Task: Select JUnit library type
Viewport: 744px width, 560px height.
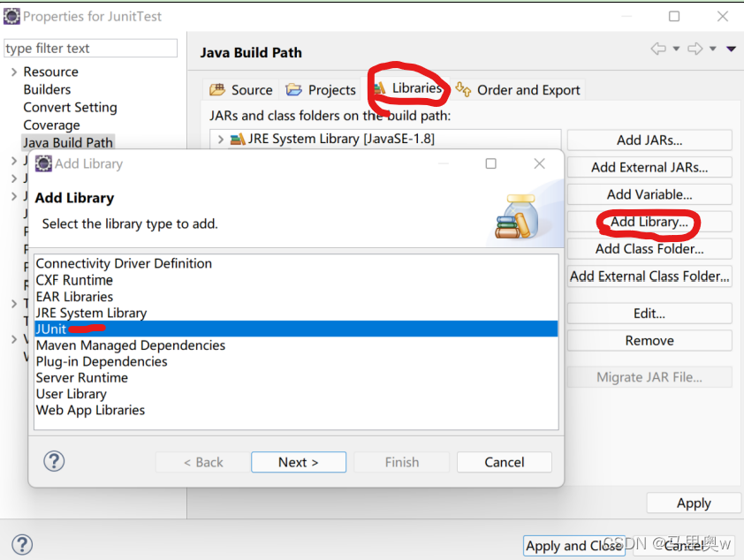Action: pos(296,329)
